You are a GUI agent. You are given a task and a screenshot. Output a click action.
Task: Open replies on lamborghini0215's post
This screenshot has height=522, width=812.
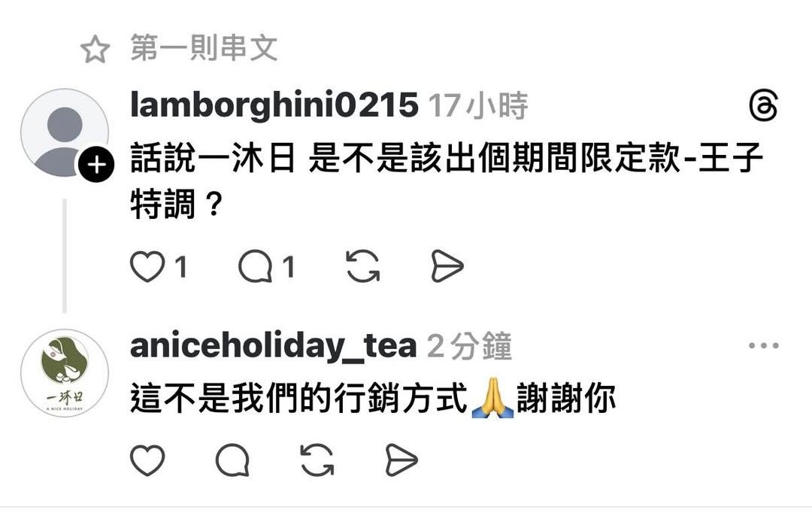point(256,266)
